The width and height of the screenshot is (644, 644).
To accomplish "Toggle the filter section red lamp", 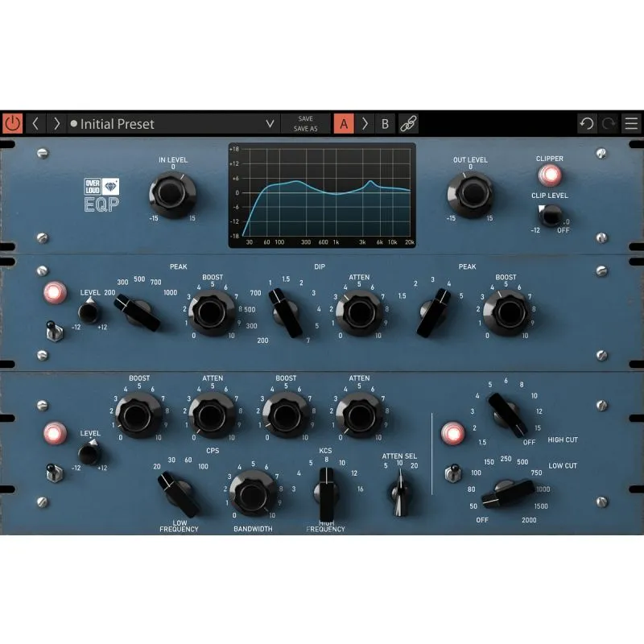I will [452, 434].
